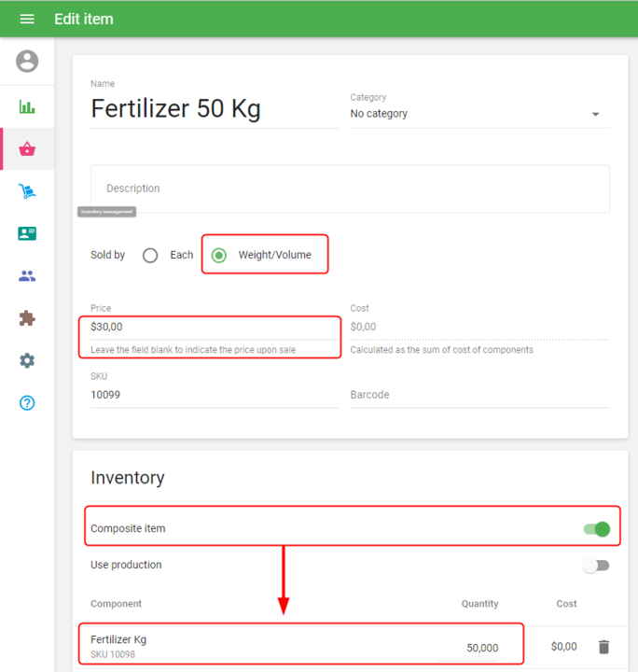Viewport: 638px width, 672px height.
Task: Click the user account profile icon
Action: [x=27, y=62]
